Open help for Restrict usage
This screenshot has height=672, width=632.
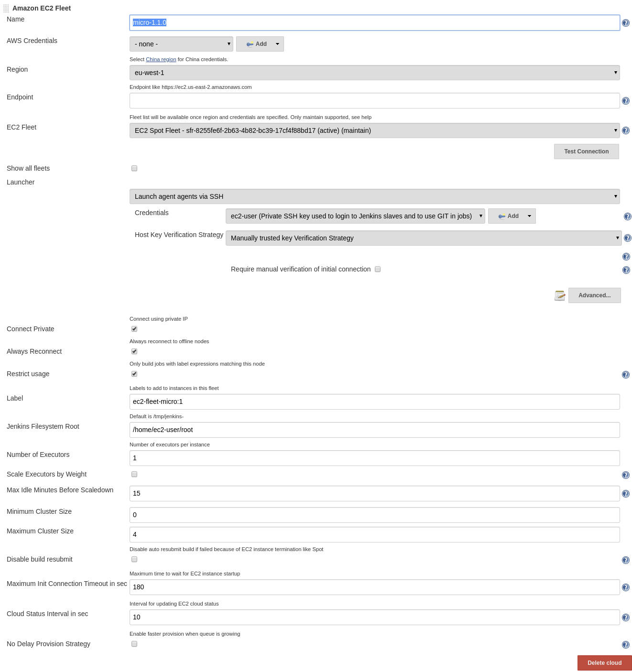pyautogui.click(x=626, y=375)
